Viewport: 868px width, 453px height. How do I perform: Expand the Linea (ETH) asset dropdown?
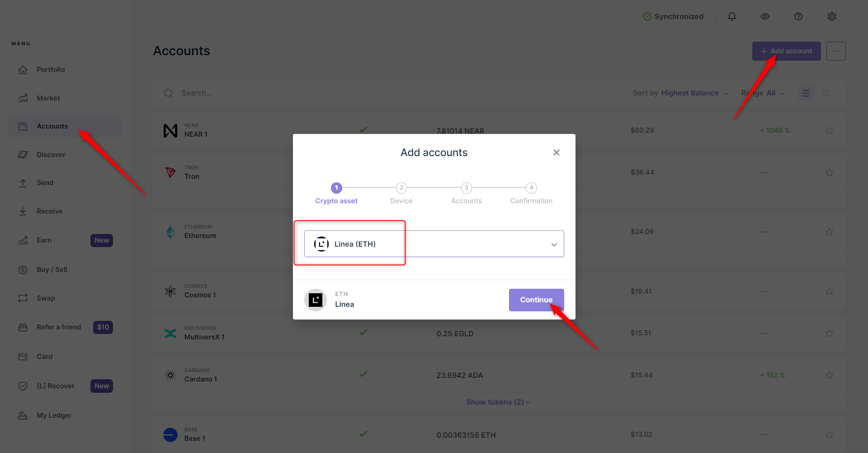[554, 244]
